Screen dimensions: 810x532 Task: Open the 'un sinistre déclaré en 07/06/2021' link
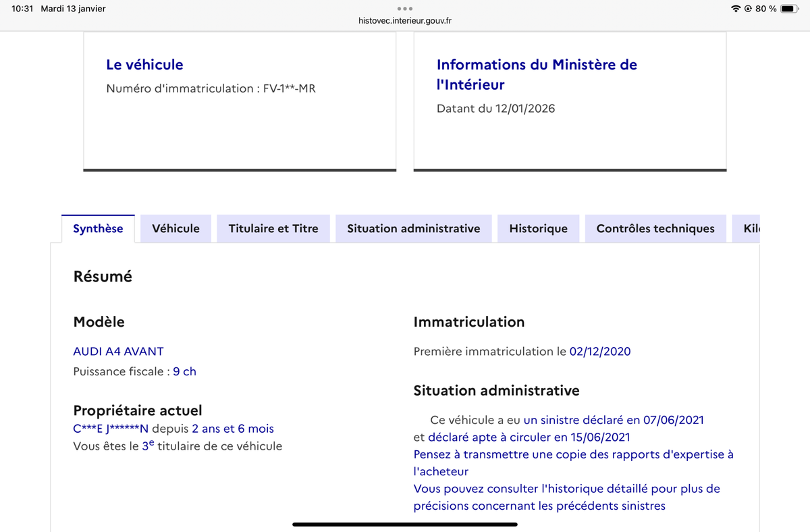613,420
